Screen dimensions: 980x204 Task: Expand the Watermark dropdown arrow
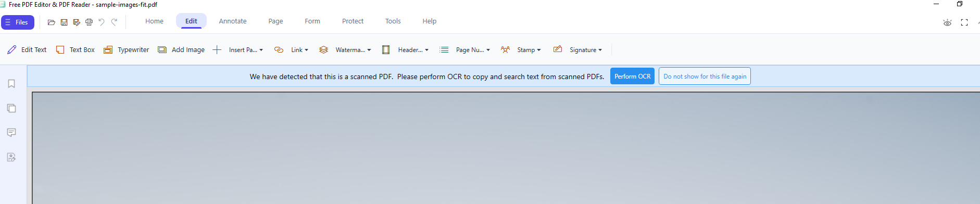point(369,50)
